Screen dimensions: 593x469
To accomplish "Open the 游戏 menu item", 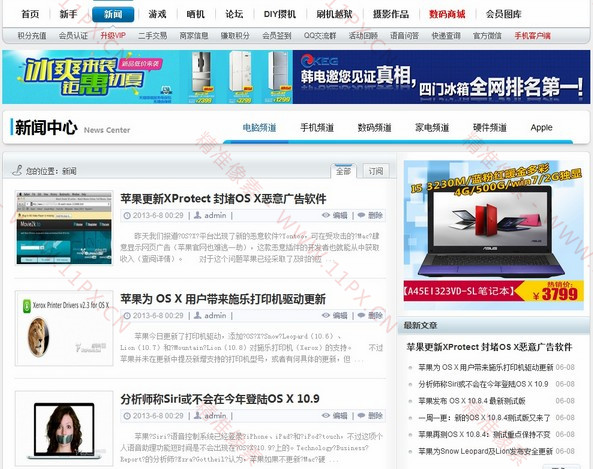I will [157, 14].
